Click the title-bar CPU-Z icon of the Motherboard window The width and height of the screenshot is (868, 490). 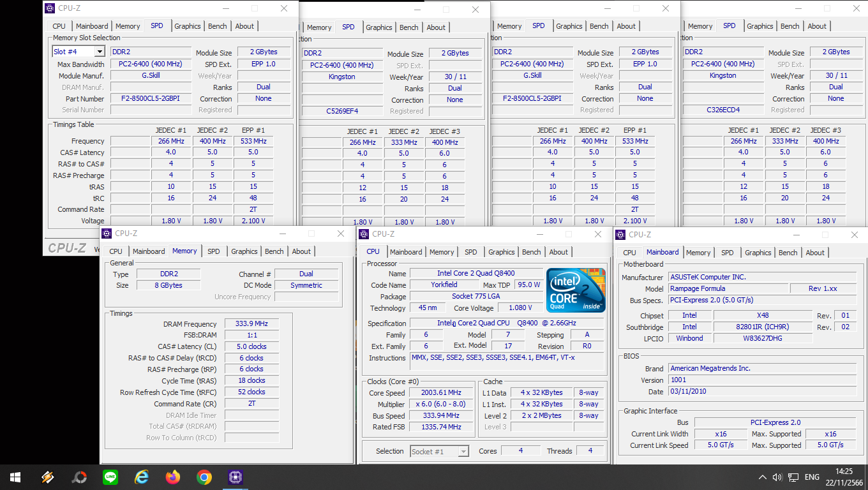(x=620, y=235)
